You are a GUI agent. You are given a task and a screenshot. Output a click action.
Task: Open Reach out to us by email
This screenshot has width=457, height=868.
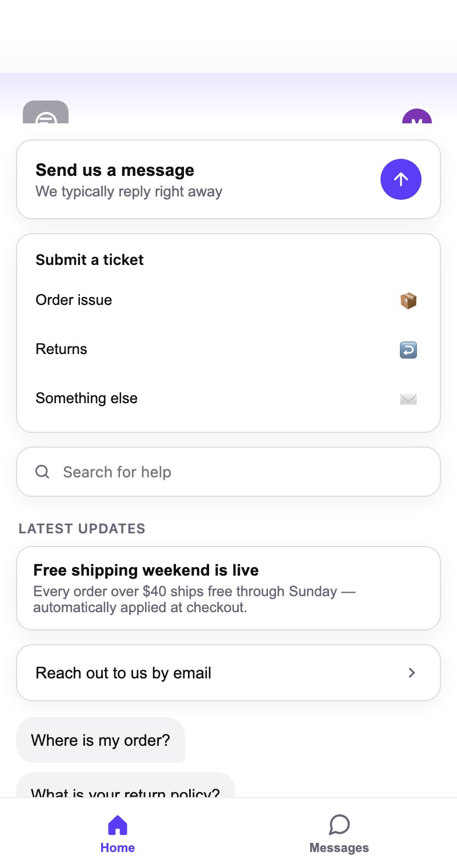[x=228, y=673]
